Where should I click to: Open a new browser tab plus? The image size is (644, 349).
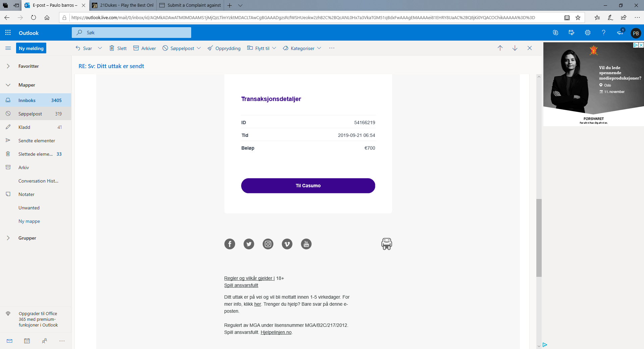pos(229,5)
